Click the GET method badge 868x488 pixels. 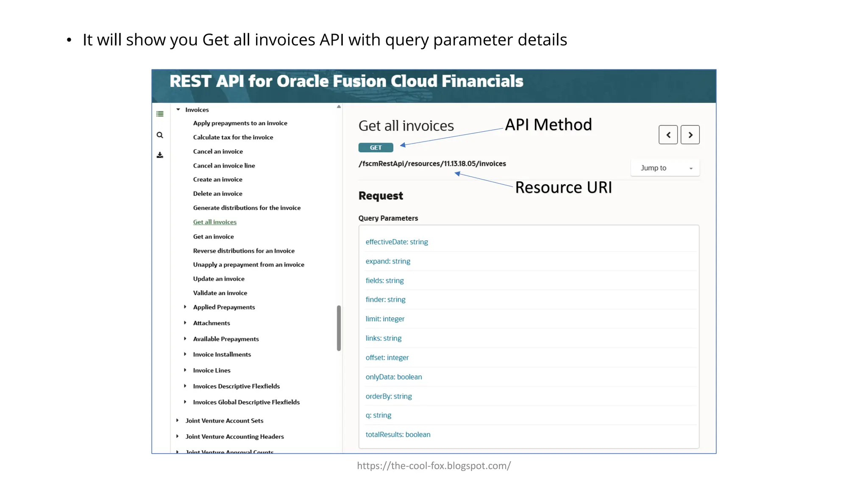pos(376,147)
